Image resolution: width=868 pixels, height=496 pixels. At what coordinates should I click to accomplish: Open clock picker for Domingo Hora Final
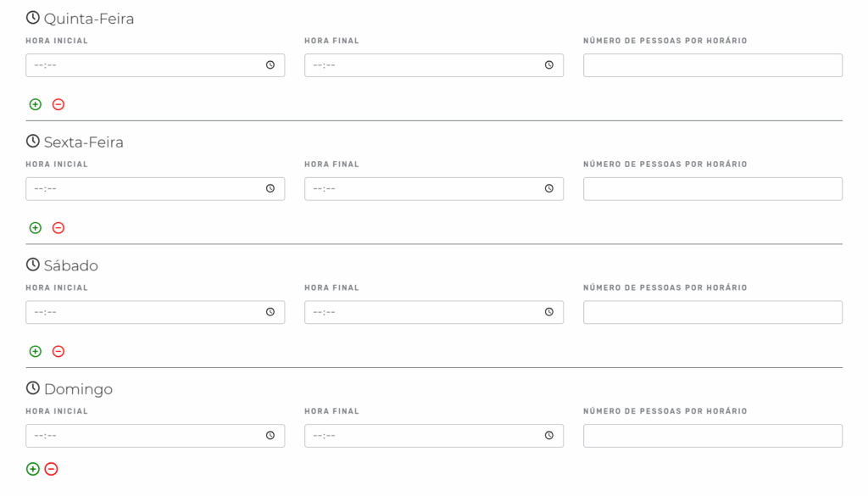click(549, 435)
